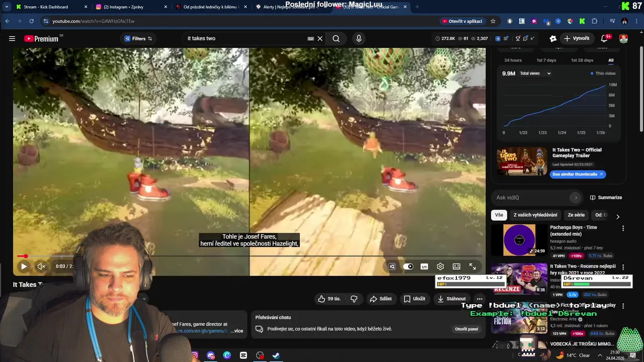Screen dimensions: 644x362
Task: Open the YouTube account avatar menu
Action: (623, 39)
